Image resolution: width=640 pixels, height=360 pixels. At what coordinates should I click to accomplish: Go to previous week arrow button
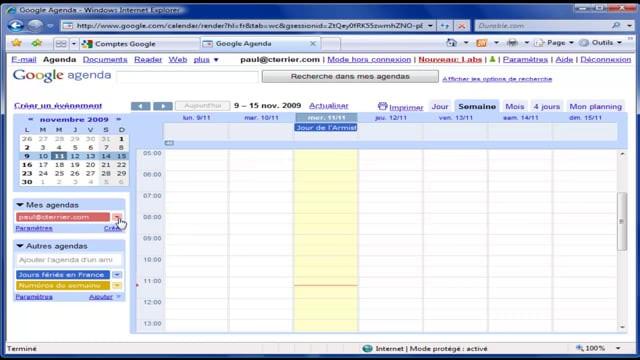140,106
